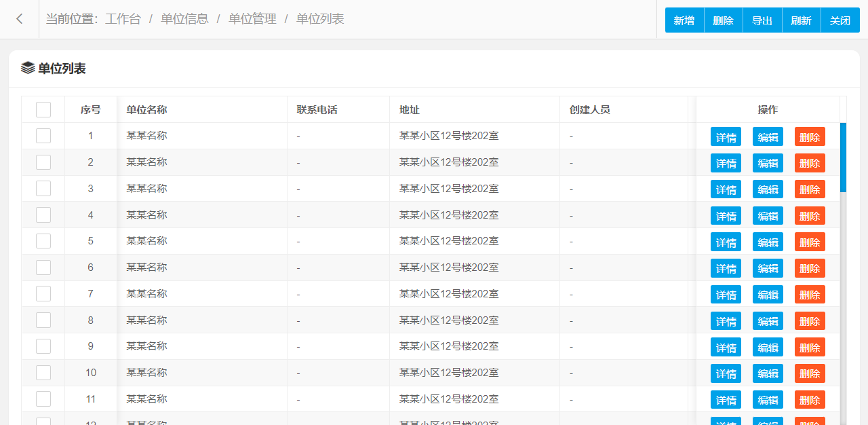Viewport: 868px width, 425px height.
Task: Toggle the select-all checkbox in the table header
Action: [43, 109]
